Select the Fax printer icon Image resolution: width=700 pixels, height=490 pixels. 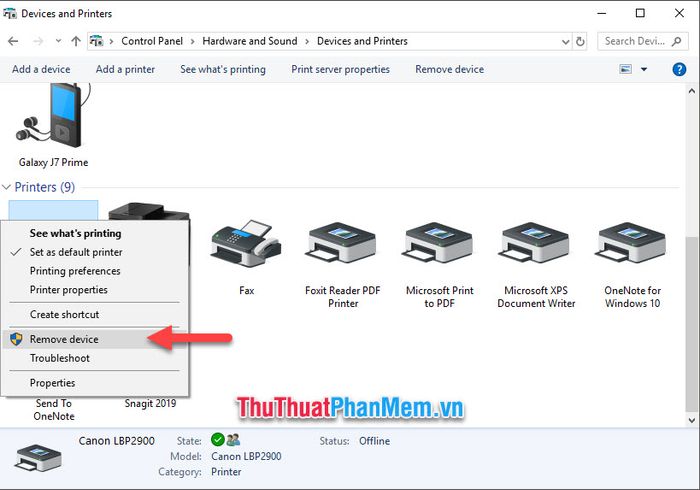coord(246,244)
